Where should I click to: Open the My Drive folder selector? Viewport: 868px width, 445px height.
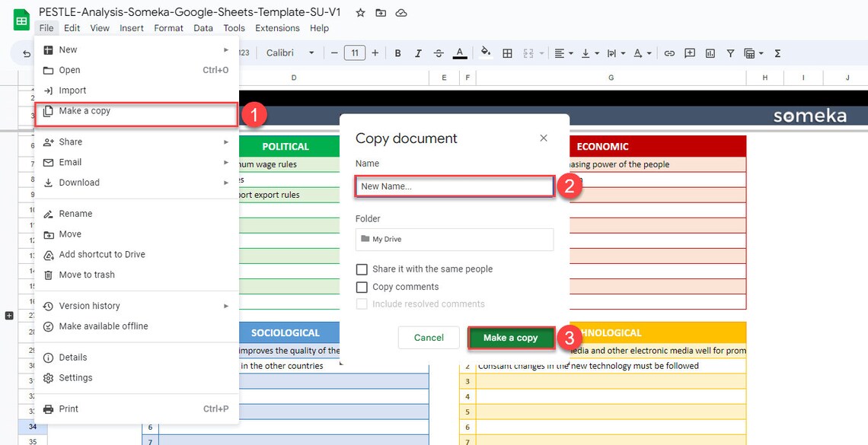[454, 239]
